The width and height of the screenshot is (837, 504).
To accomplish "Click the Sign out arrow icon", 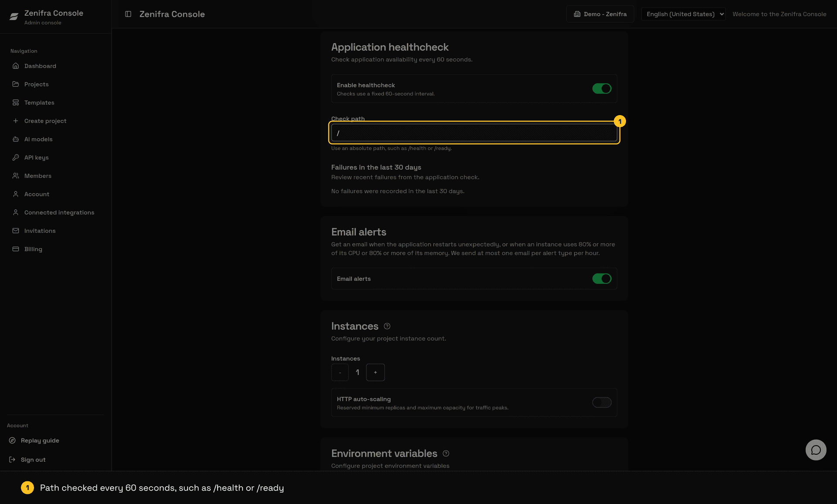I will point(12,460).
